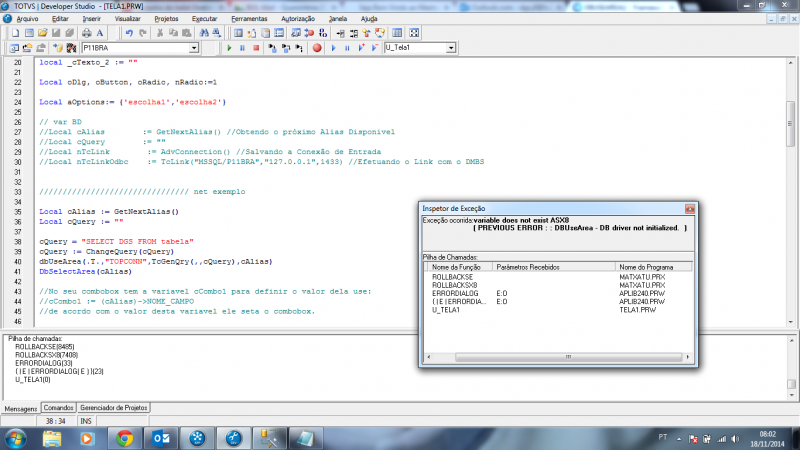Viewport: 800px width, 450px height.
Task: Click the Step over debug icon
Action: coord(286,48)
